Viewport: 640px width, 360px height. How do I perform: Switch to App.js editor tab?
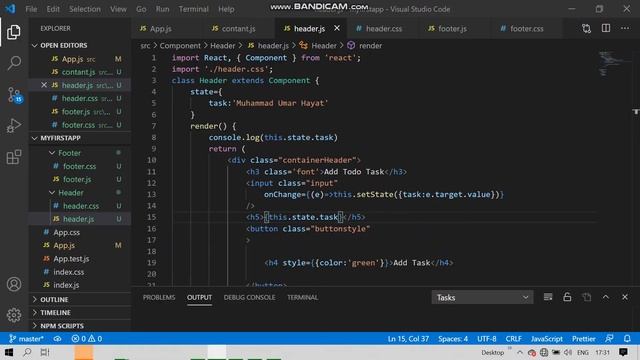(167, 28)
